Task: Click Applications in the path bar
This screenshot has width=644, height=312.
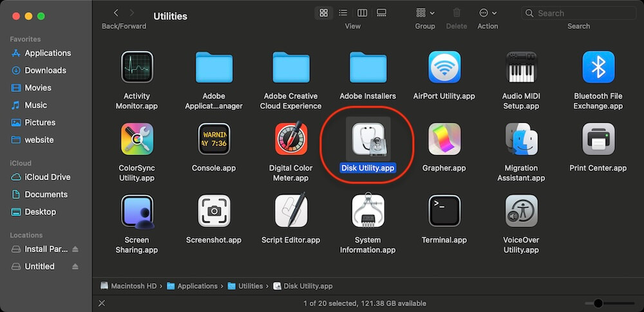Action: point(197,286)
